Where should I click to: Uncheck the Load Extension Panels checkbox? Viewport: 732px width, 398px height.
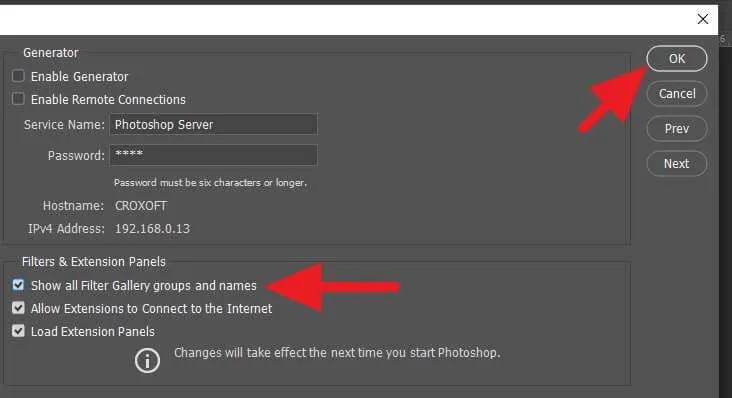coord(18,331)
